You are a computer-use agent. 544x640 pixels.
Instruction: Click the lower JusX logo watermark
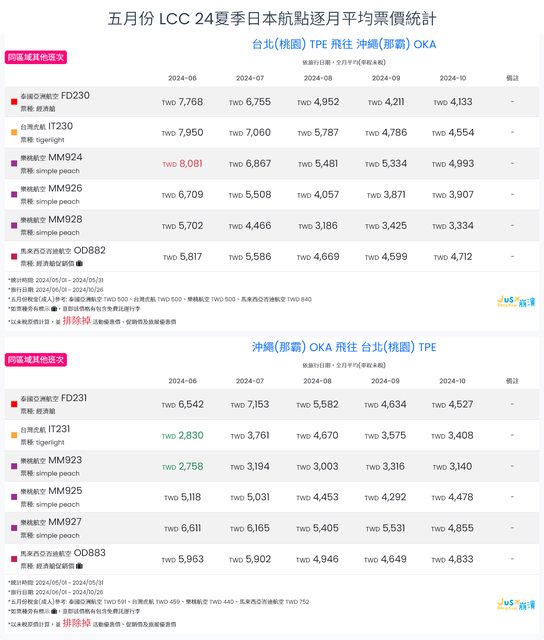point(516,604)
